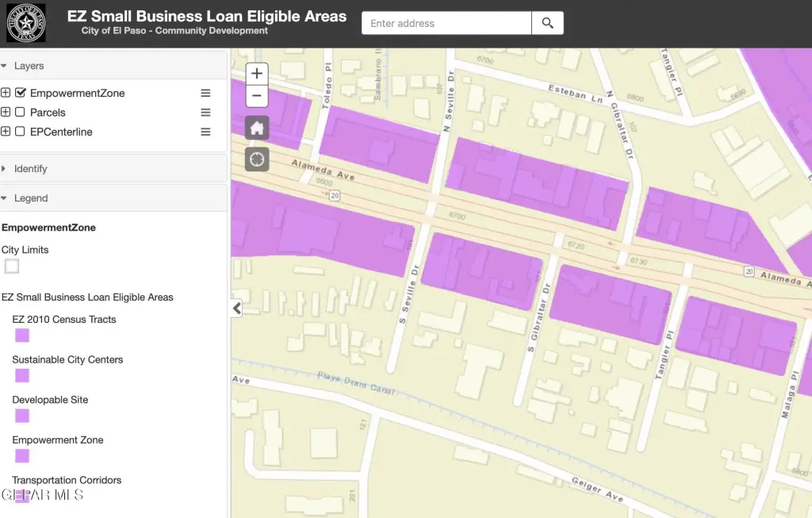Click the search magnifier button

click(547, 23)
